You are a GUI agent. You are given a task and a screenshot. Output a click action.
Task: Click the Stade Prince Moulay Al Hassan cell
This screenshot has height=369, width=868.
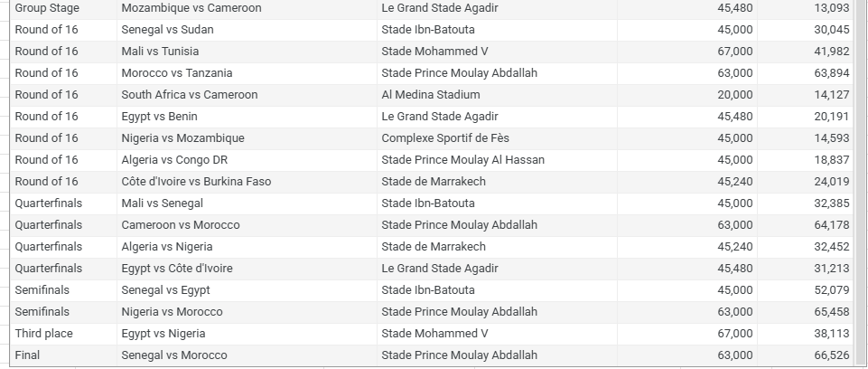point(462,160)
